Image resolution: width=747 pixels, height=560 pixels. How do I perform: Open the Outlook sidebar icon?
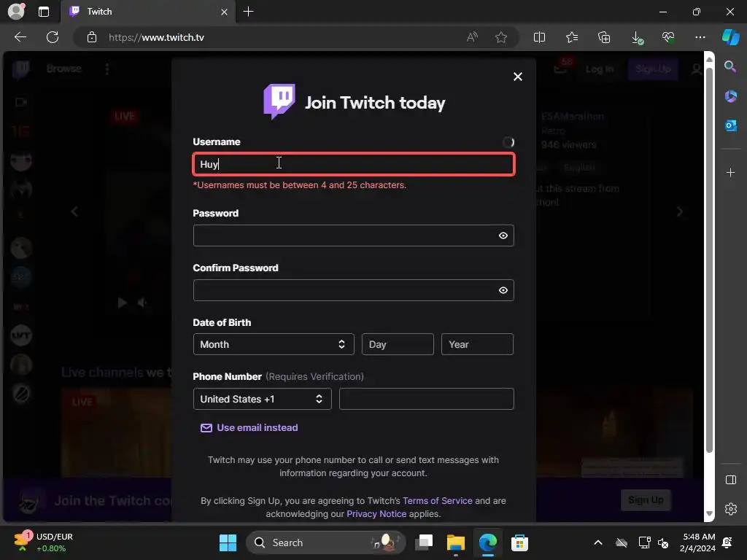tap(730, 125)
